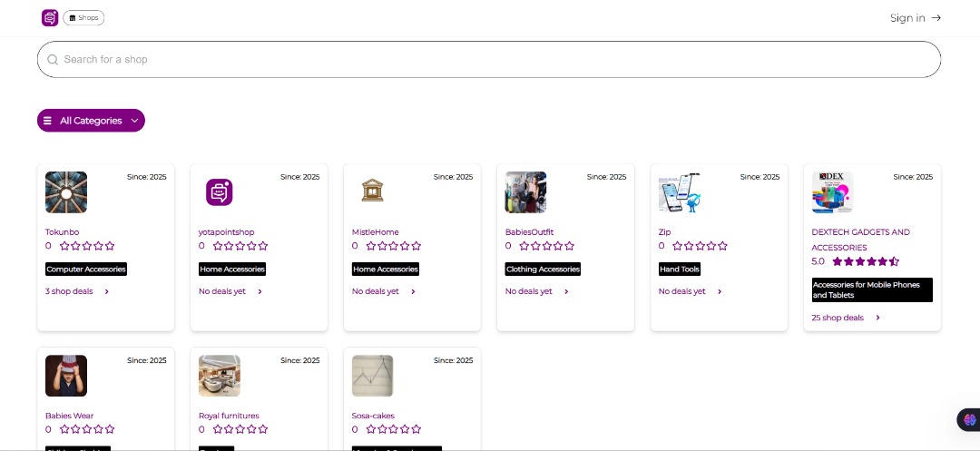This screenshot has height=451, width=980.
Task: Open the Royal furnitures shop image
Action: click(220, 376)
